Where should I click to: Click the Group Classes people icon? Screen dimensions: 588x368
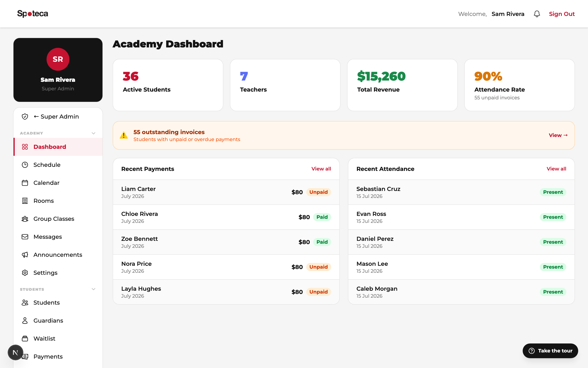(25, 219)
